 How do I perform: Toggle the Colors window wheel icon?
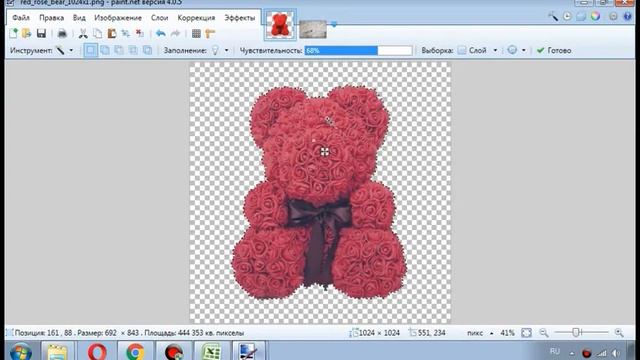[596, 16]
